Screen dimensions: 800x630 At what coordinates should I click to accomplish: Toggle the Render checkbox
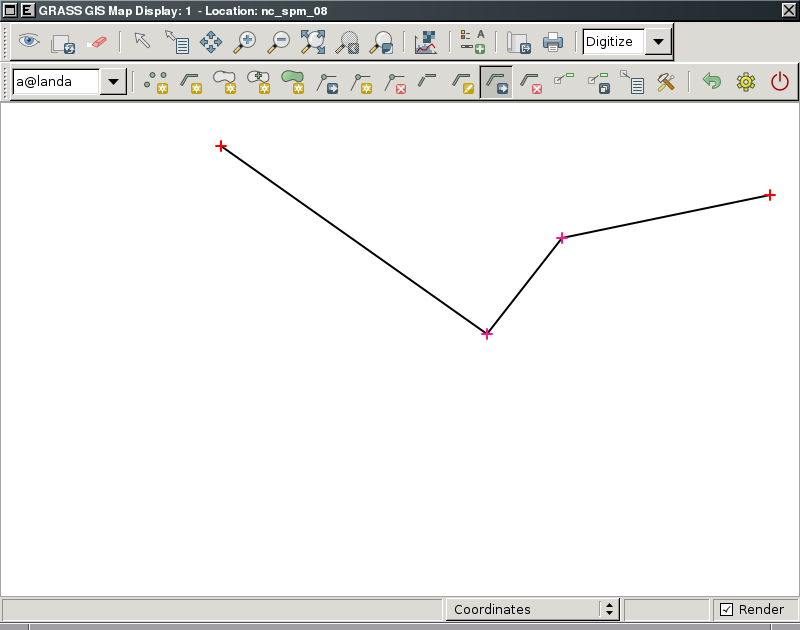727,609
